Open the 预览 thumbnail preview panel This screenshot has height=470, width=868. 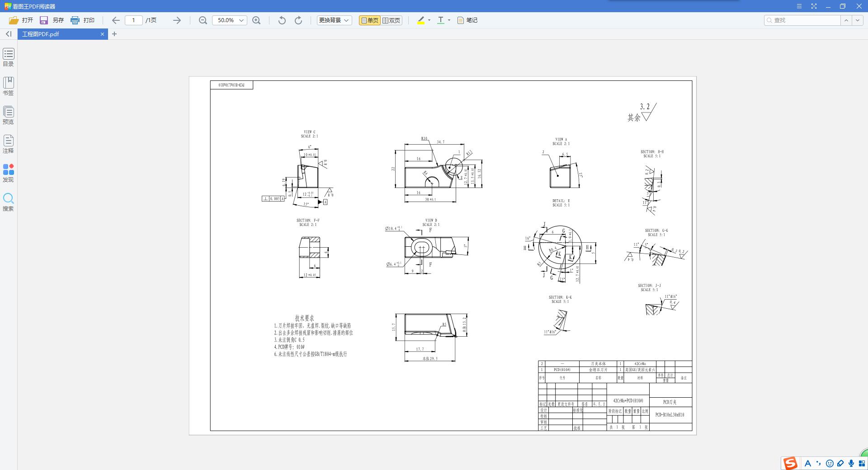point(9,115)
